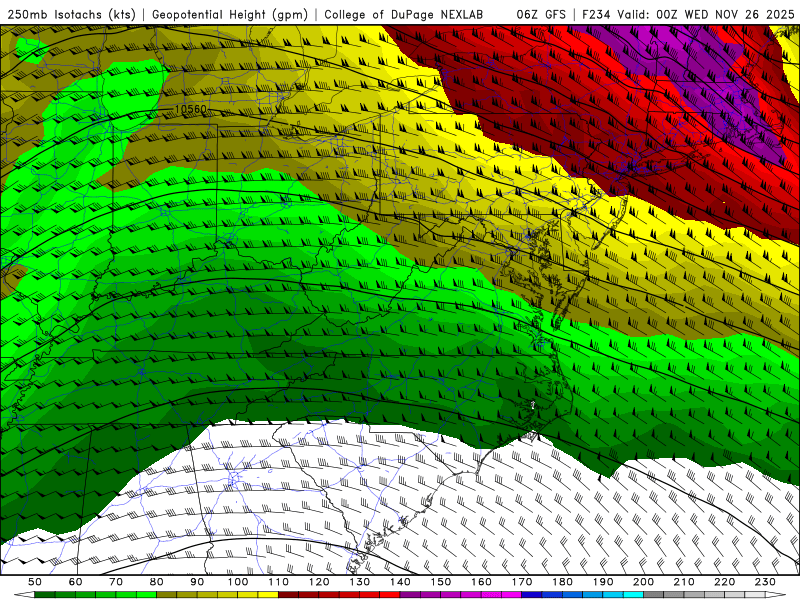Click legend value 210

[x=684, y=582]
